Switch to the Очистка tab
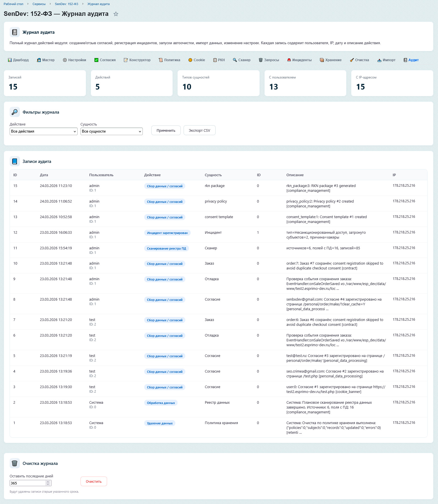Image resolution: width=438 pixels, height=504 pixels. coord(359,60)
